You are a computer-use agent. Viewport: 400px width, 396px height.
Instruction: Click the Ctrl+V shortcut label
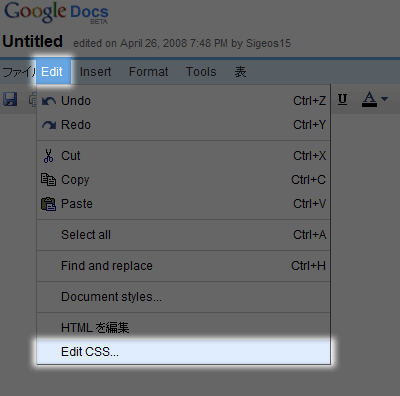(x=309, y=204)
